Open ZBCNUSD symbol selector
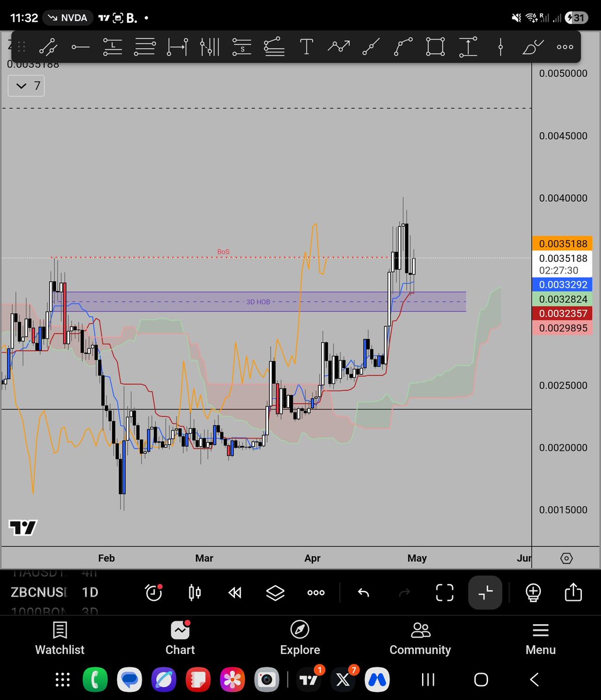 [x=38, y=593]
